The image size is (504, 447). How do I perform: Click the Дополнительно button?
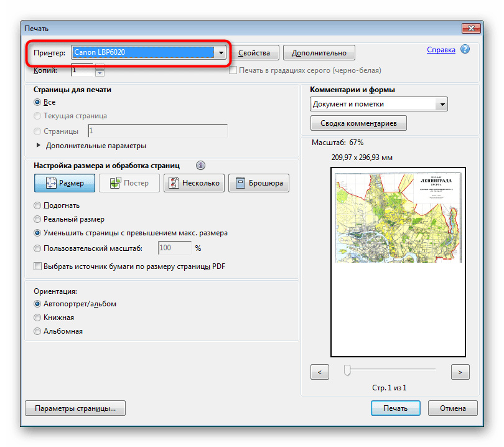coord(319,53)
